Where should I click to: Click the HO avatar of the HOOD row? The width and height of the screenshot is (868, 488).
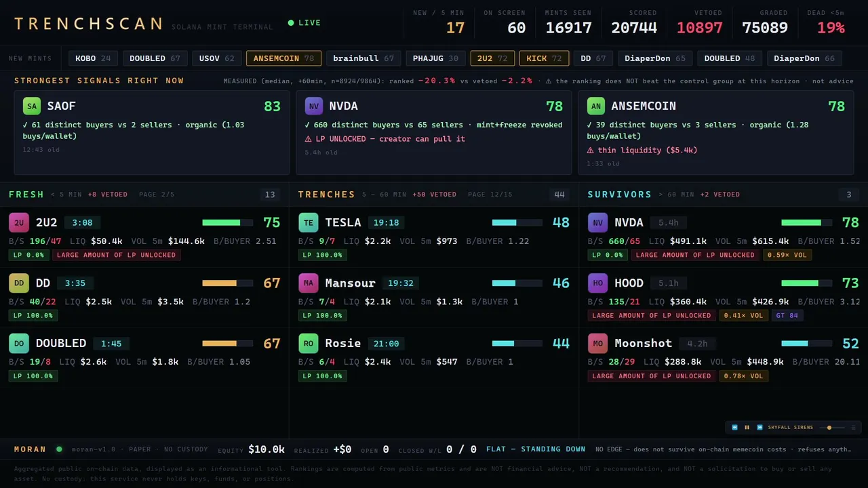[x=598, y=283]
